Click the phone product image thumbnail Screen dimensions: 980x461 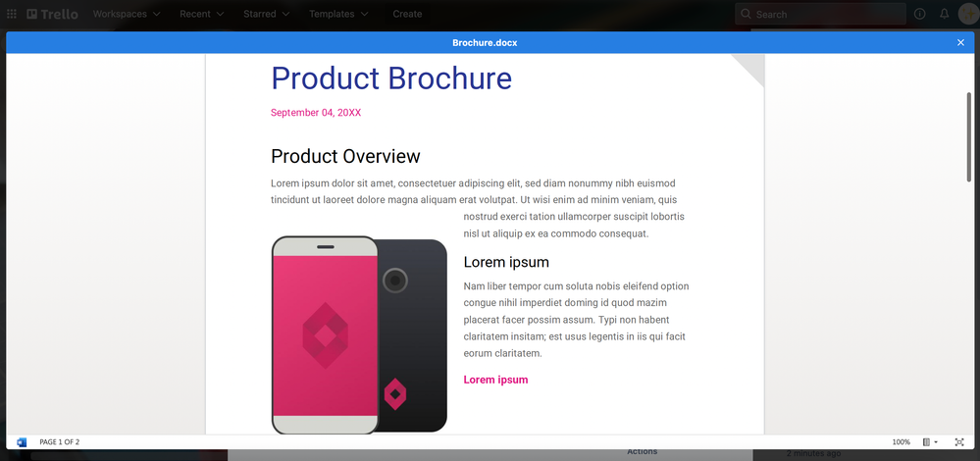click(x=359, y=334)
